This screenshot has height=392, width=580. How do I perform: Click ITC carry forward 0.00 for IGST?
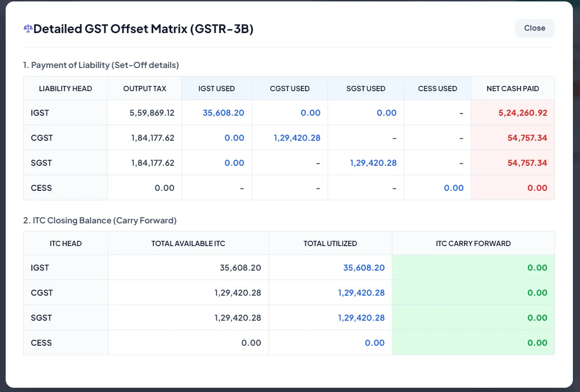537,268
